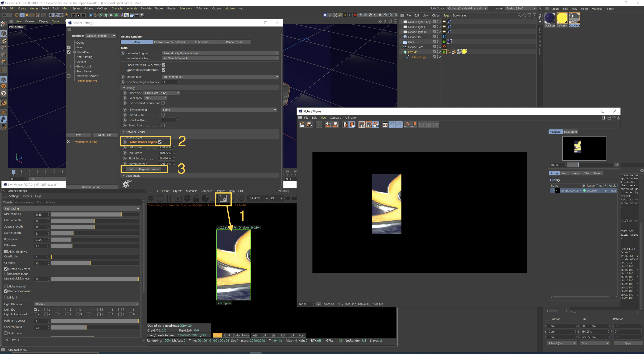This screenshot has width=644, height=354.
Task: Toggle the Alpha channel checkbox in Octane settings
Action: [x=6, y=286]
